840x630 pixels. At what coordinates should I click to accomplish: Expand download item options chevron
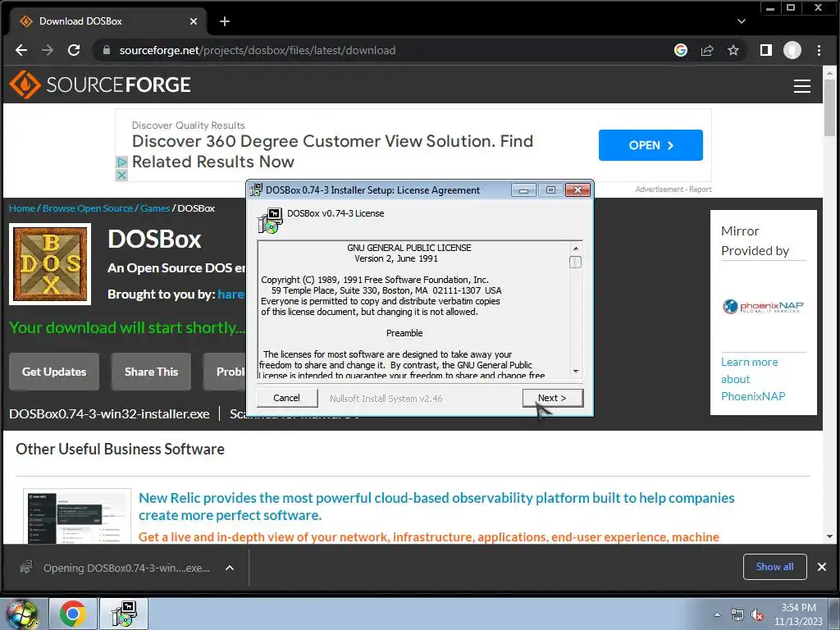click(x=230, y=568)
